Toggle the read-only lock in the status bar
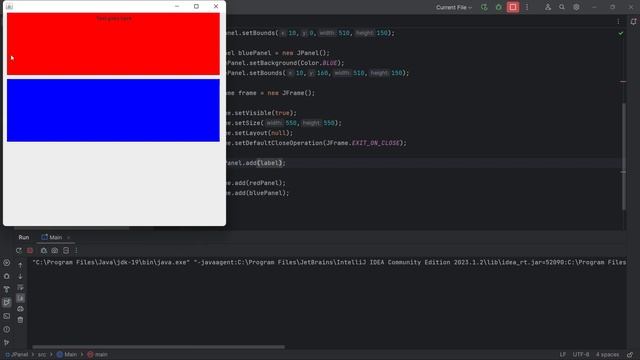Viewport: 640px width, 360px height. [x=630, y=355]
